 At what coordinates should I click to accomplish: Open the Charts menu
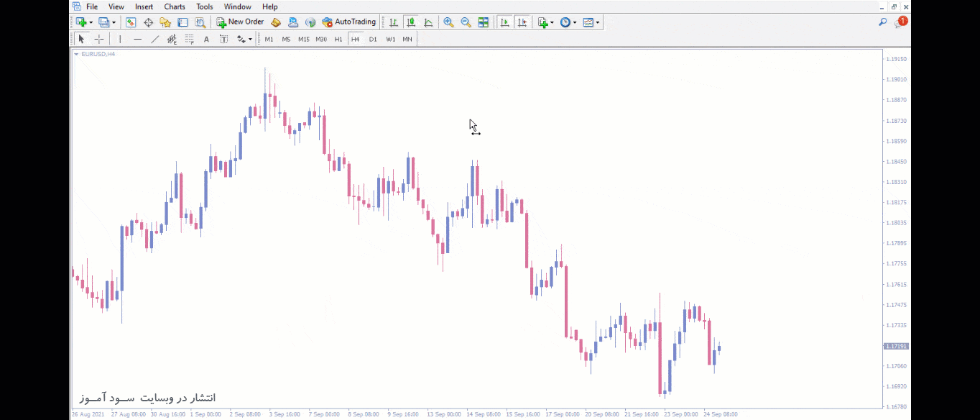point(175,6)
